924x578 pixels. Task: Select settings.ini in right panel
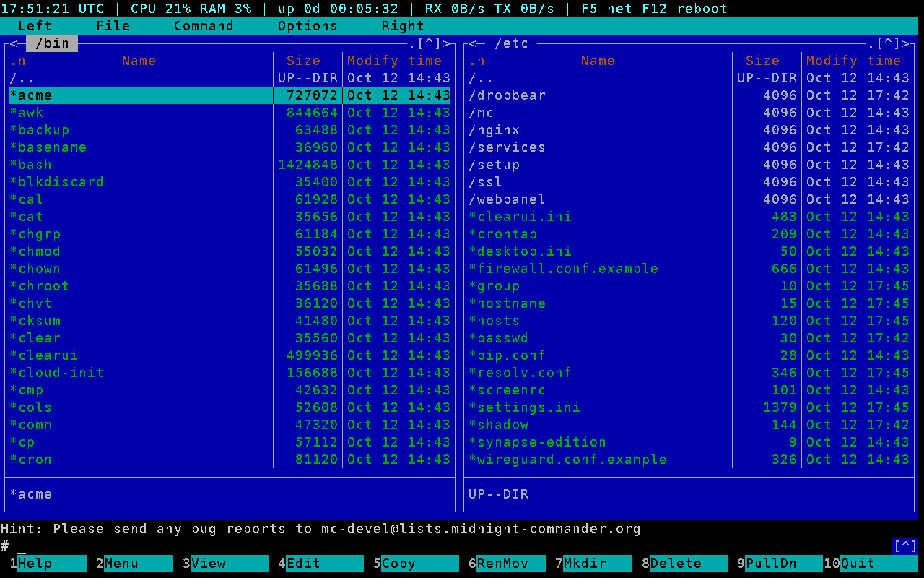coord(689,407)
